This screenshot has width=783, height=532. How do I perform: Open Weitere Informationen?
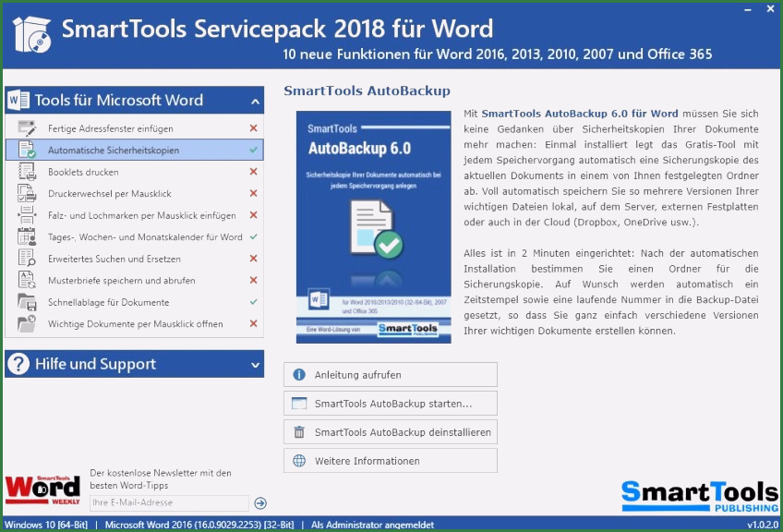pos(391,461)
